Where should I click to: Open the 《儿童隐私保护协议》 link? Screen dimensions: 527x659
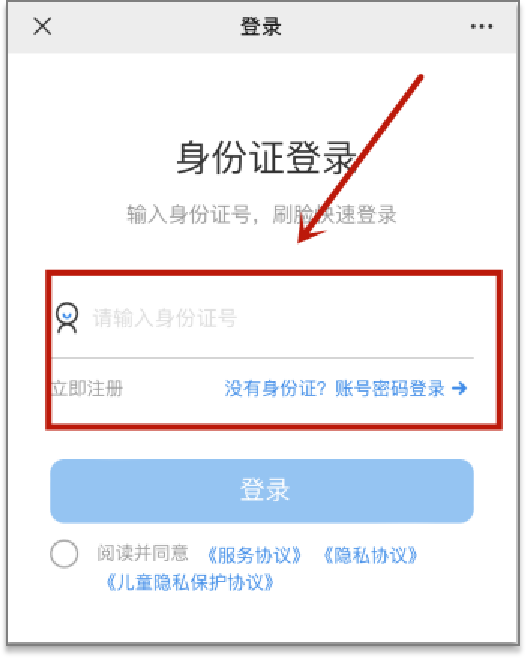tap(190, 583)
